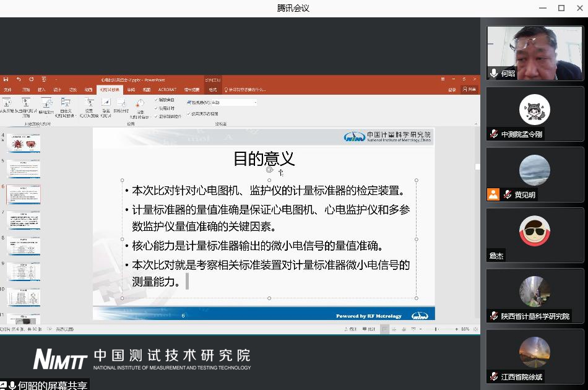This screenshot has height=390, width=588.
Task: Select slide 7 thumbnail in slide panel
Action: point(24,219)
